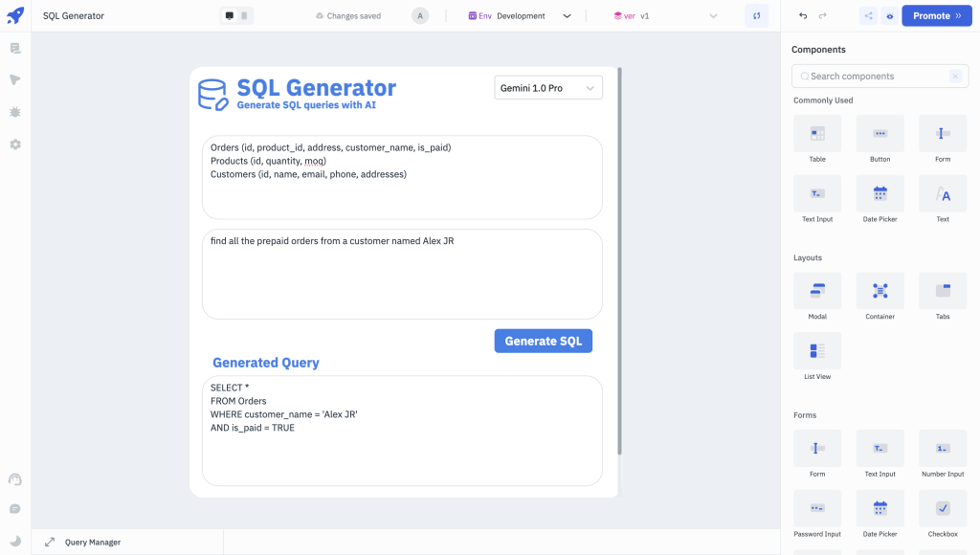Open the account menu via avatar A

[421, 15]
